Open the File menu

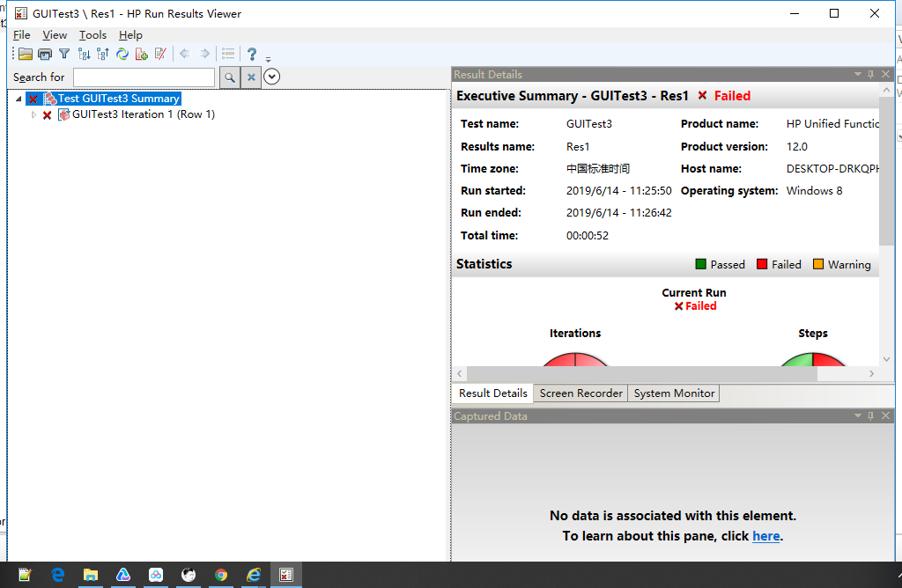point(22,35)
